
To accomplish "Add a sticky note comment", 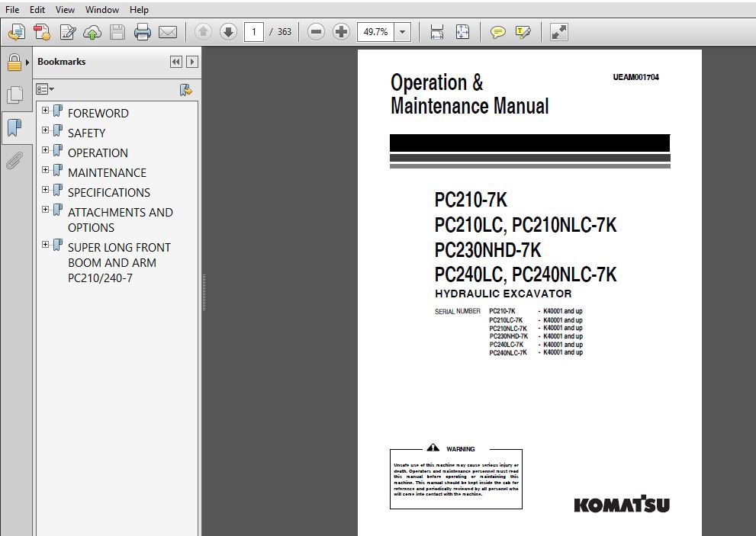I will coord(497,32).
